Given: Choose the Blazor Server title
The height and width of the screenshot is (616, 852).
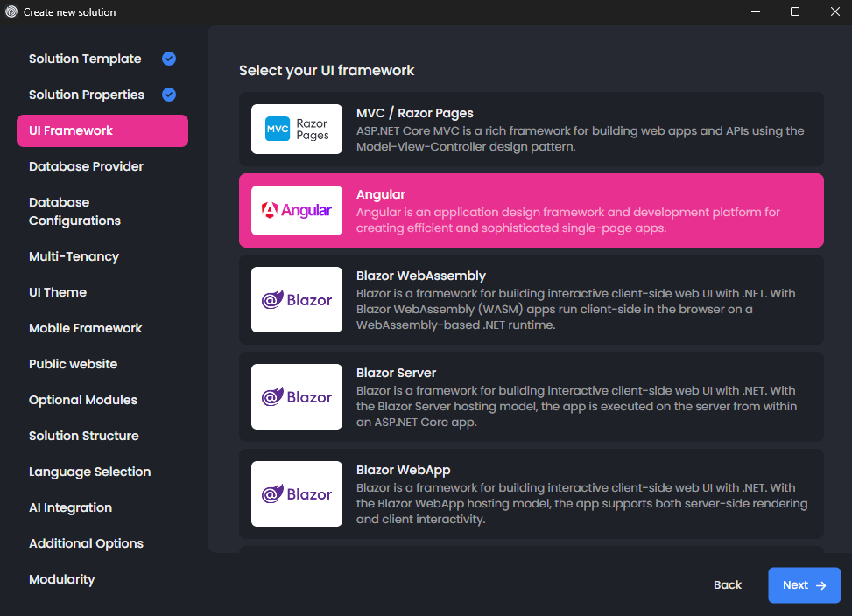Looking at the screenshot, I should coord(396,373).
